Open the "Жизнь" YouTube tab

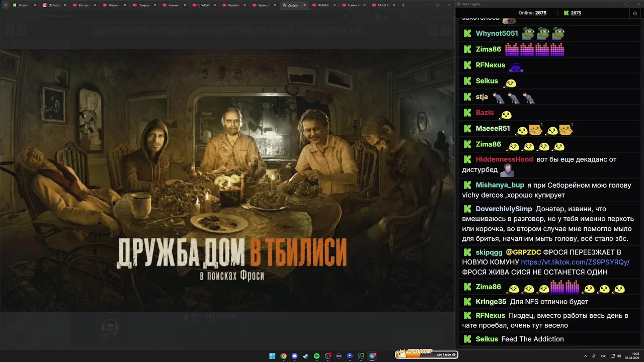(114, 5)
